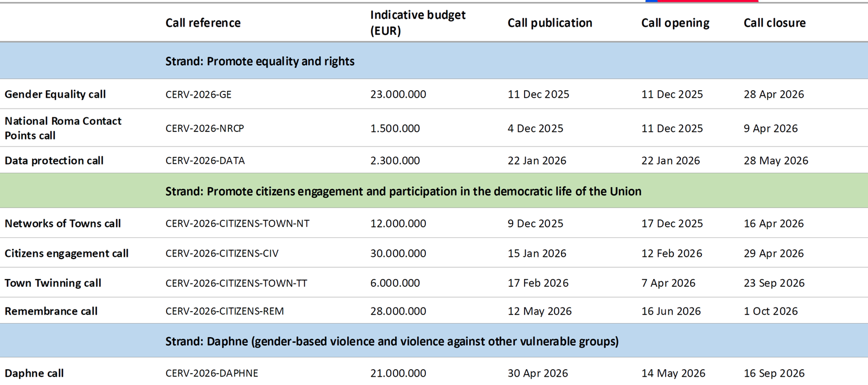Select the CERV-2026-CITIZENS-TOWN-NT reference cell

(237, 224)
